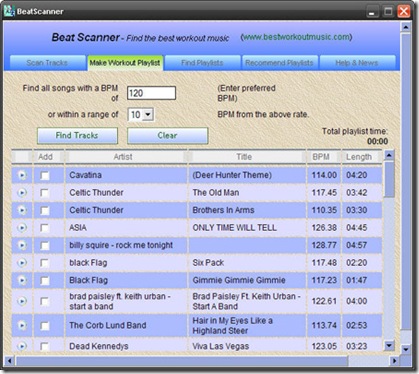419x374 pixels.
Task: Click the track list scroll up arrow
Action: click(x=389, y=155)
